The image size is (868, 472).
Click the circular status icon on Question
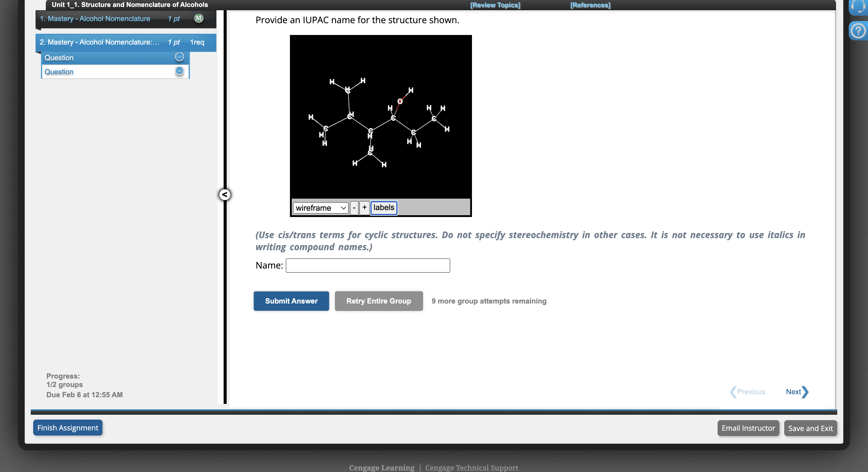[178, 57]
